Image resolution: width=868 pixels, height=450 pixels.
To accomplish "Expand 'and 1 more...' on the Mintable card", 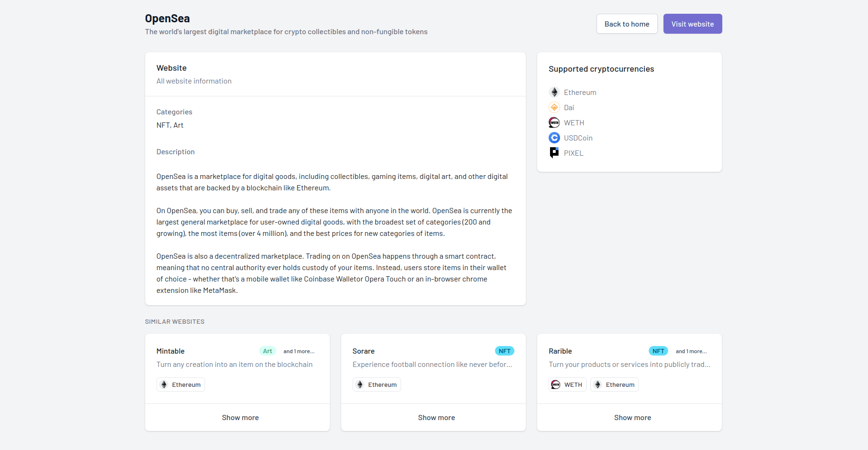I will pos(299,351).
